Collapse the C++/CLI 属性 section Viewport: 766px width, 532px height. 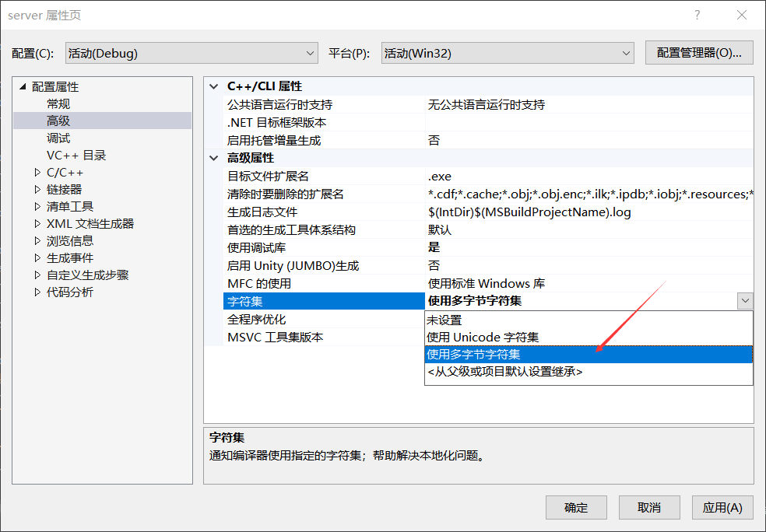click(213, 86)
